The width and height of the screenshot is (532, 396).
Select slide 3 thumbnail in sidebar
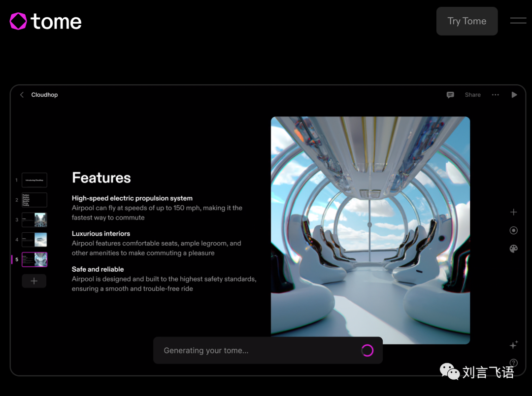tap(34, 219)
